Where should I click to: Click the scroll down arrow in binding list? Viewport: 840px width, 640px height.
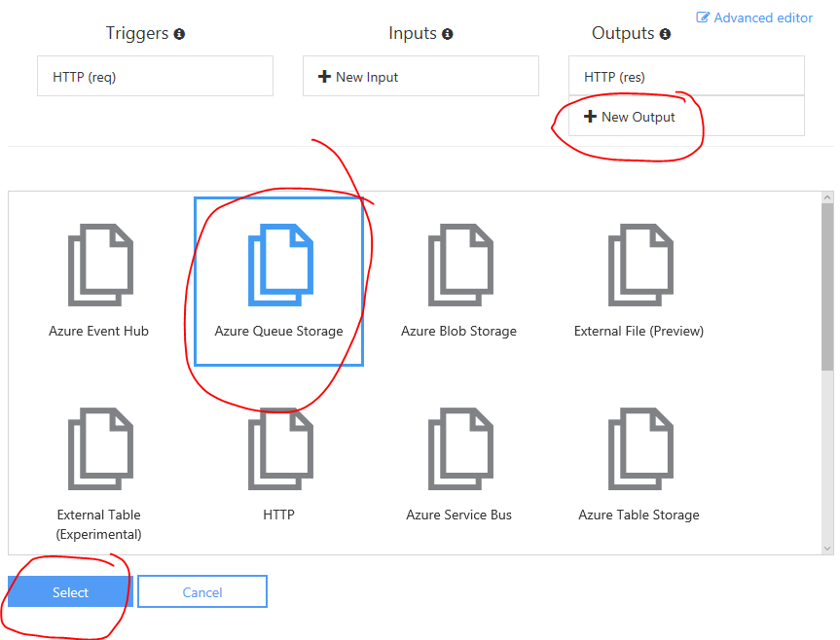[x=827, y=547]
